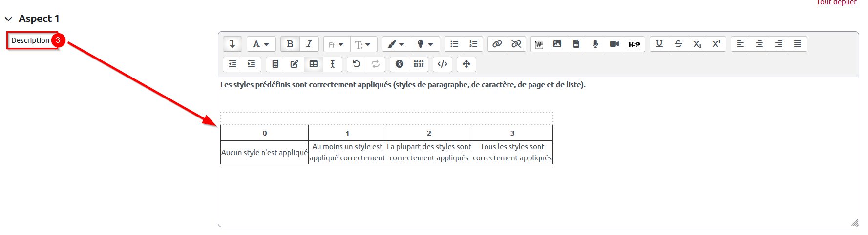Open the text color paintbrush dropdown

396,44
